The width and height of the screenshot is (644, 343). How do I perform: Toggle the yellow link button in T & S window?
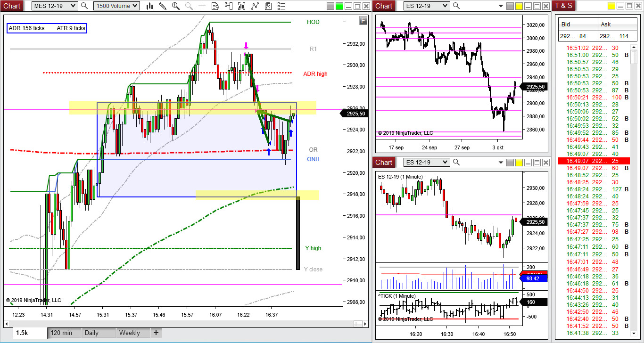611,6
